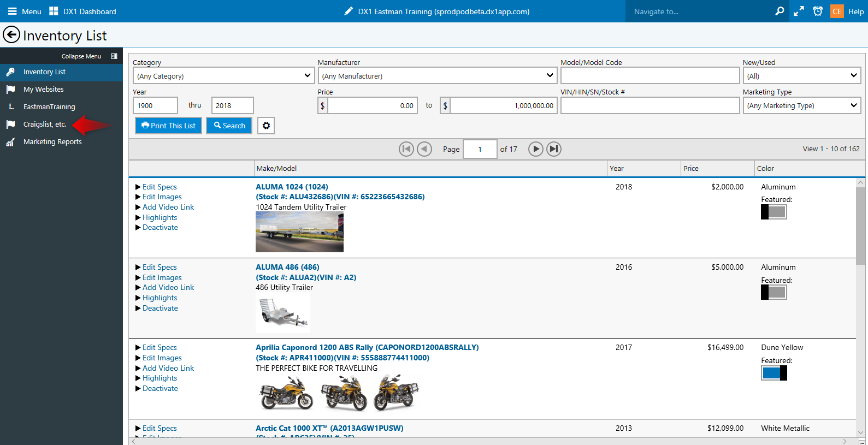Focus the VIN/HIN/SN/Stock # field
The image size is (868, 445).
[650, 105]
